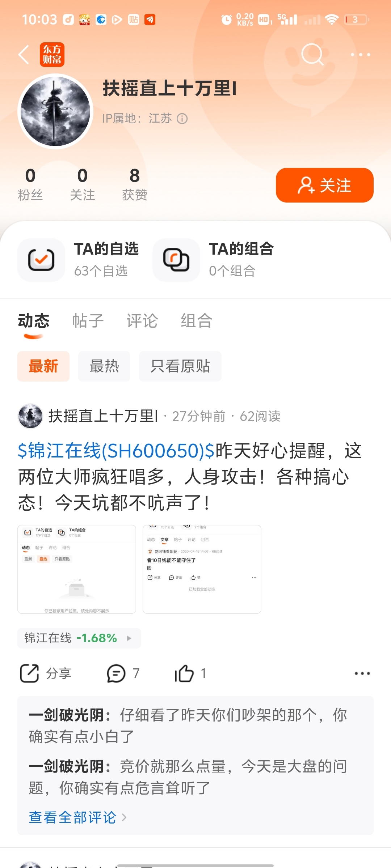Follow user with orange 关注 button
Viewport: 391px width, 868px height.
(325, 185)
